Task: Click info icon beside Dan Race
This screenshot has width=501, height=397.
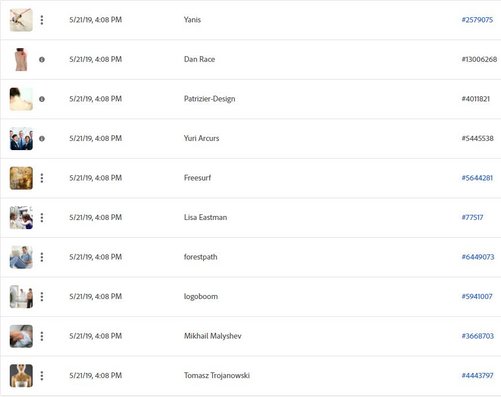Action: [42, 60]
